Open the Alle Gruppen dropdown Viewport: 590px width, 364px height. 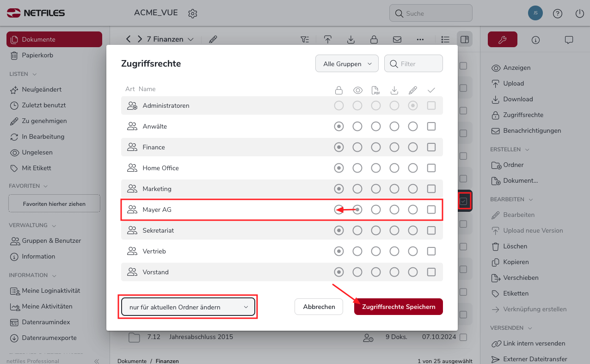pos(347,64)
